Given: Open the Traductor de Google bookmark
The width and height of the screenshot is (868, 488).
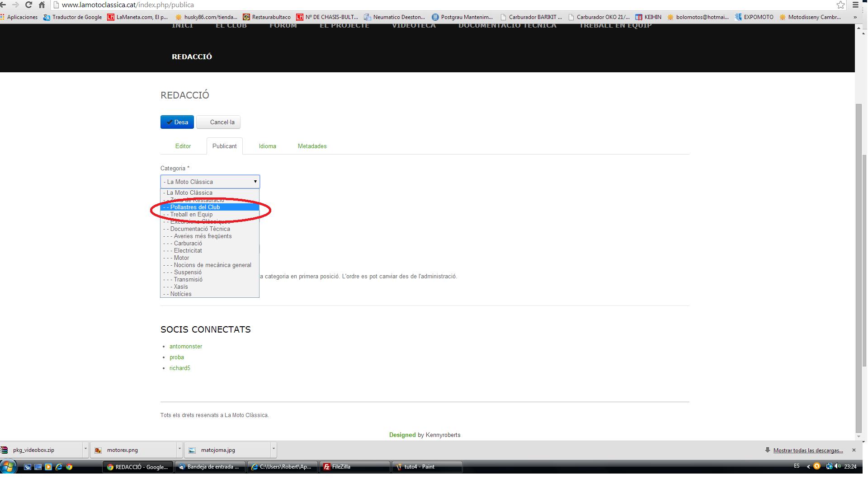Looking at the screenshot, I should (72, 17).
